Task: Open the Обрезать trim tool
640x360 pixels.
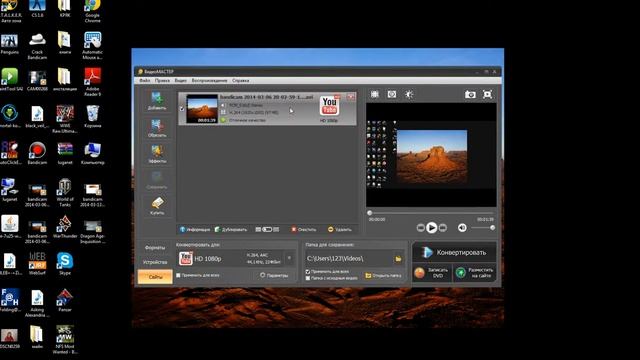Action: (x=157, y=128)
